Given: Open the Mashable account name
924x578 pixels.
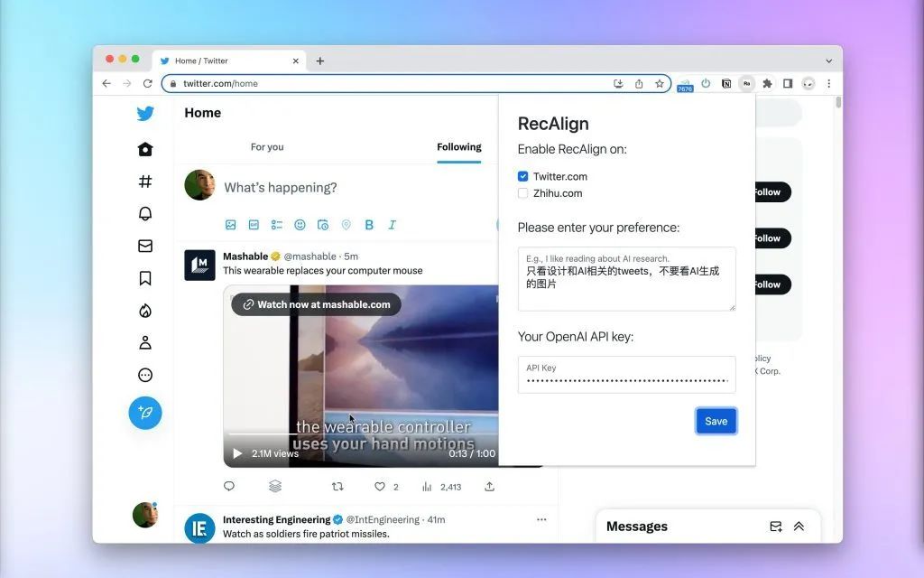Looking at the screenshot, I should point(245,256).
